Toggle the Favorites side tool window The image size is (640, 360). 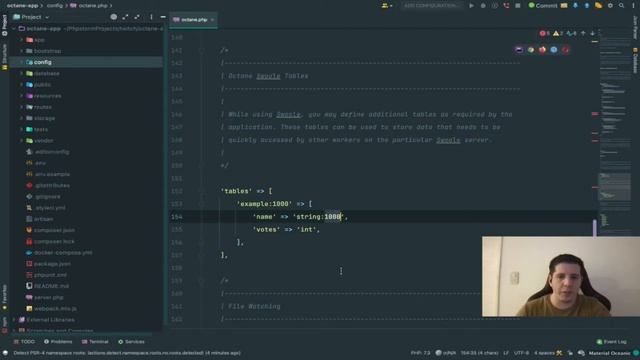point(4,297)
